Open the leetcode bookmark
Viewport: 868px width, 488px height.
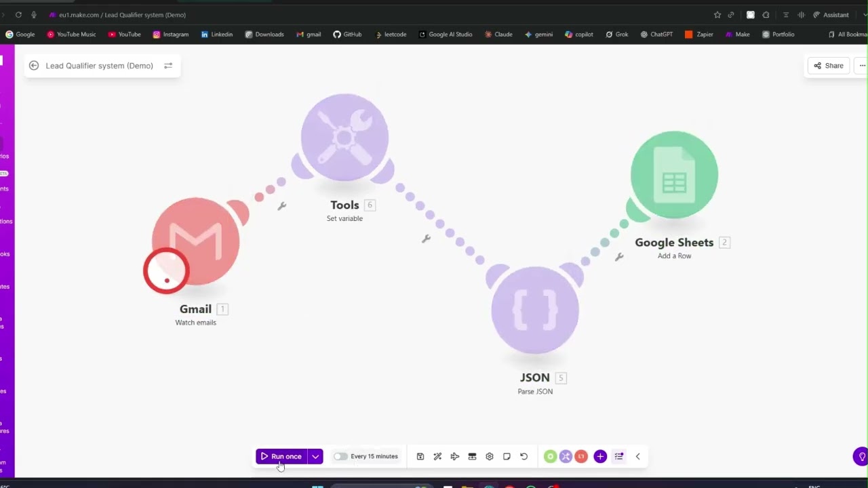391,35
